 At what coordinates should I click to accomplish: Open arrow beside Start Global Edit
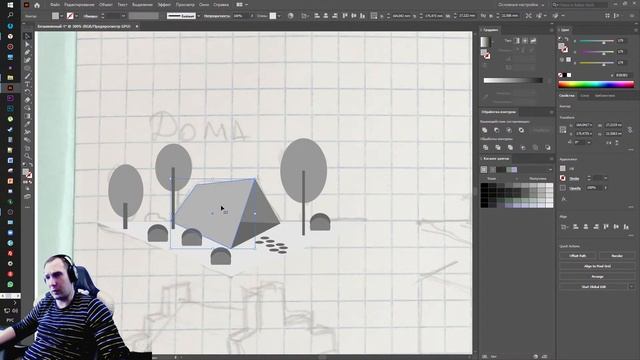pos(631,287)
